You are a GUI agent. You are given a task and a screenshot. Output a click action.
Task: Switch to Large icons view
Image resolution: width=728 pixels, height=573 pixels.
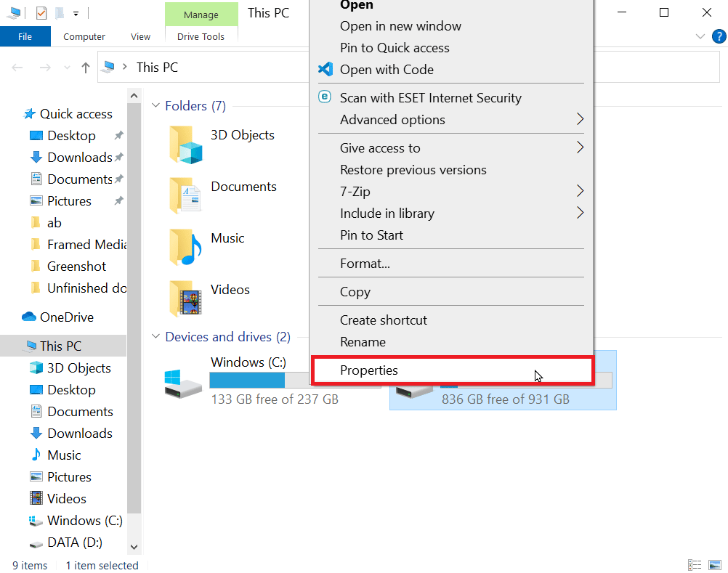715,565
